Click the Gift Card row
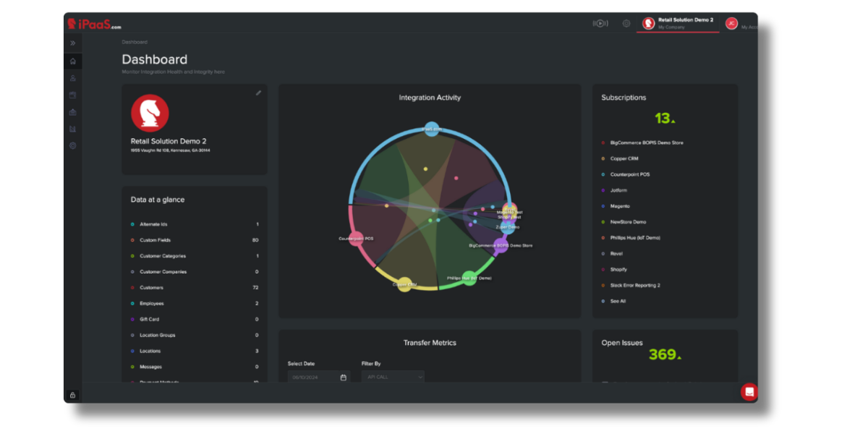This screenshot has height=434, width=868. pyautogui.click(x=195, y=319)
